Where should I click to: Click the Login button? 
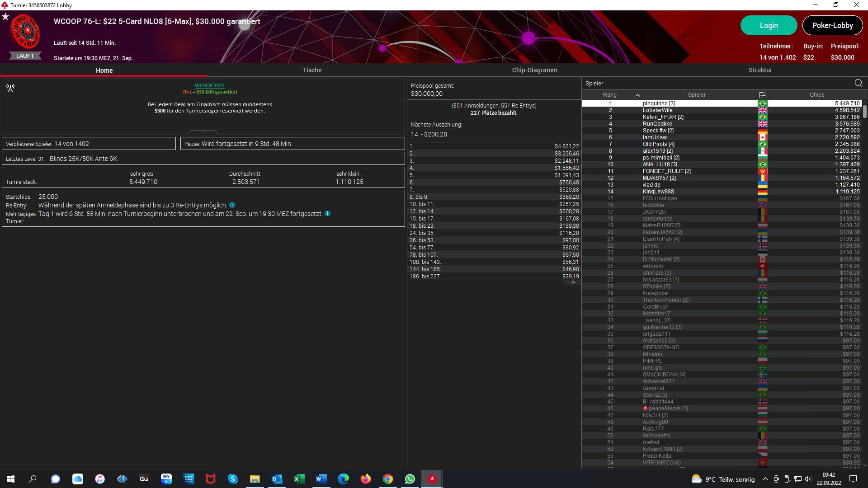769,25
